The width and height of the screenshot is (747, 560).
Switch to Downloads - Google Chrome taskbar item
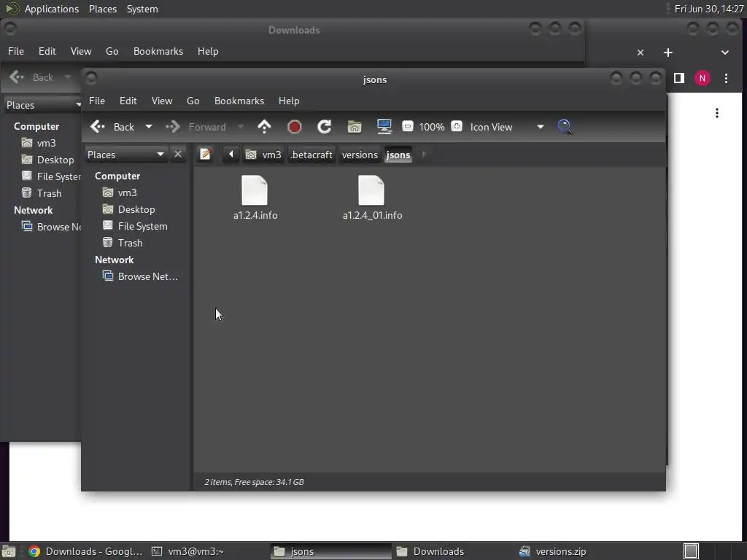[86, 551]
